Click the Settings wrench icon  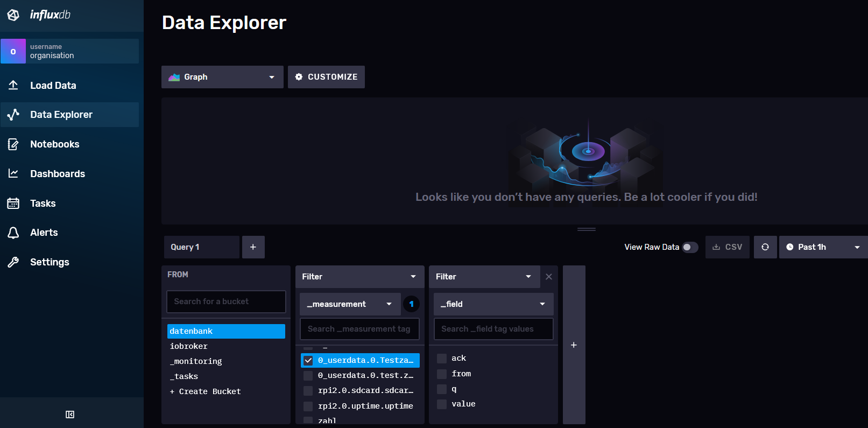[x=13, y=262]
